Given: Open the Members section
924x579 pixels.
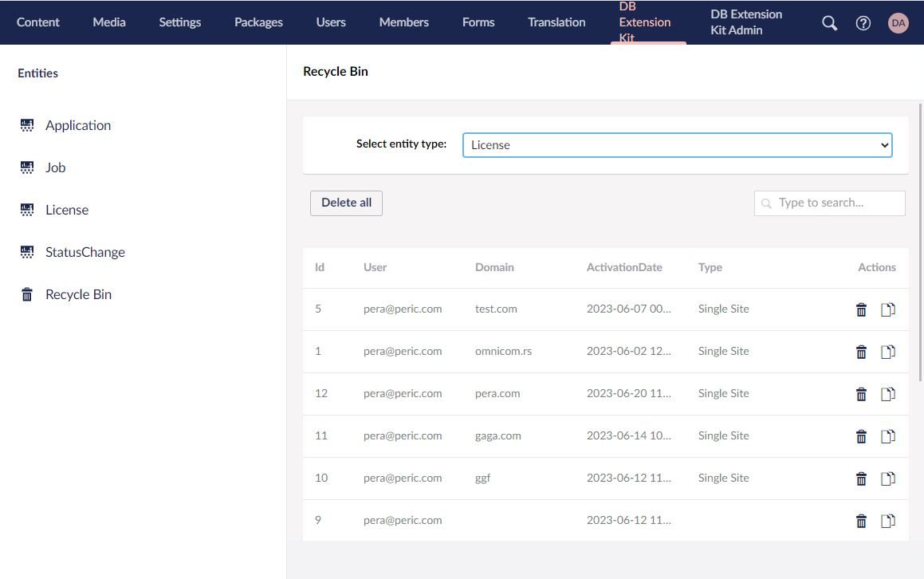Looking at the screenshot, I should (x=403, y=22).
